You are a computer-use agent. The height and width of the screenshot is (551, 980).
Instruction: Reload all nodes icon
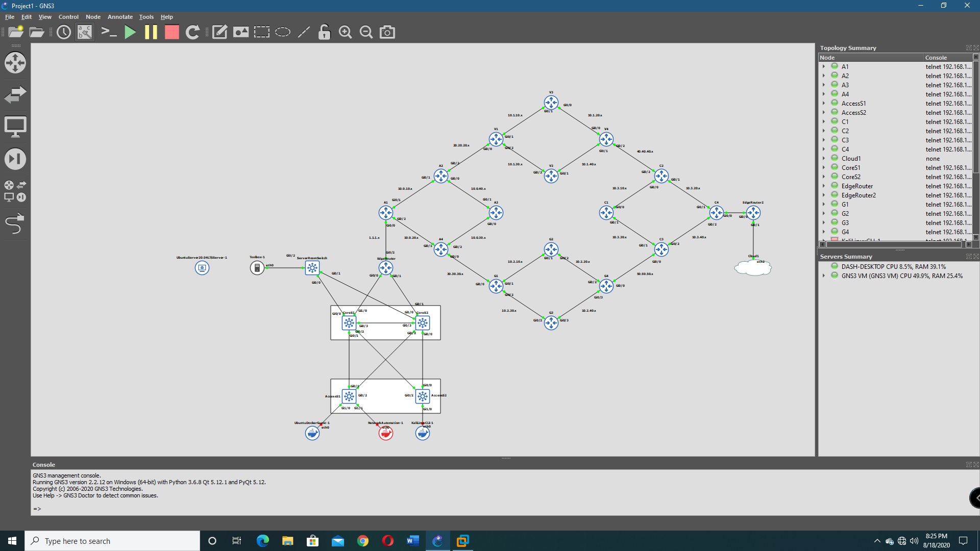point(192,32)
